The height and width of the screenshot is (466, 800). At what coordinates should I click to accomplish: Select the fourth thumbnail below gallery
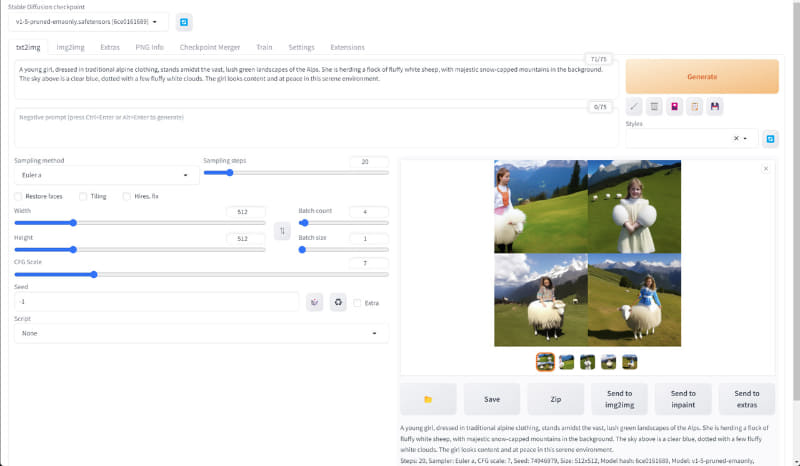tap(608, 362)
